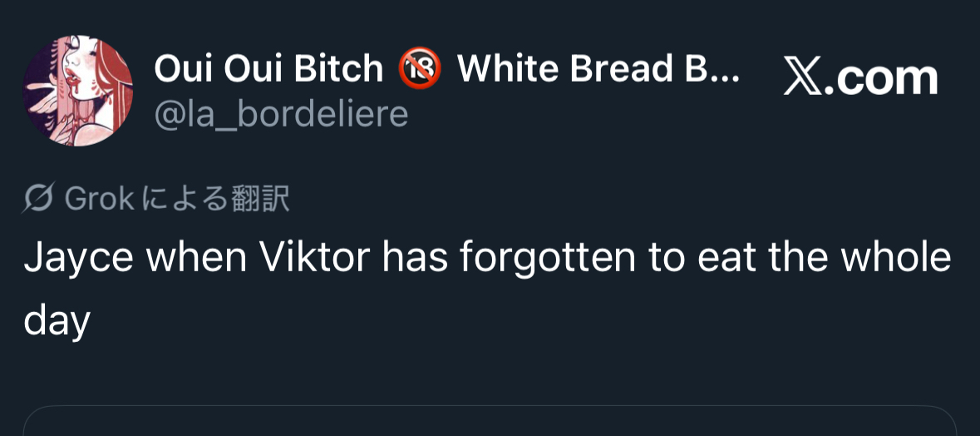Click the word "whole" in the tweet
Viewport: 980px width, 436px height.
[895, 259]
